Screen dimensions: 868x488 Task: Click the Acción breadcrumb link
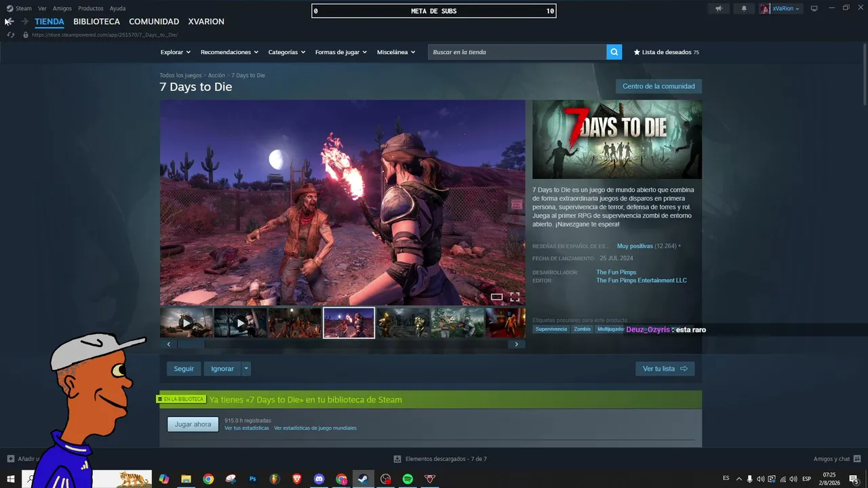[216, 75]
